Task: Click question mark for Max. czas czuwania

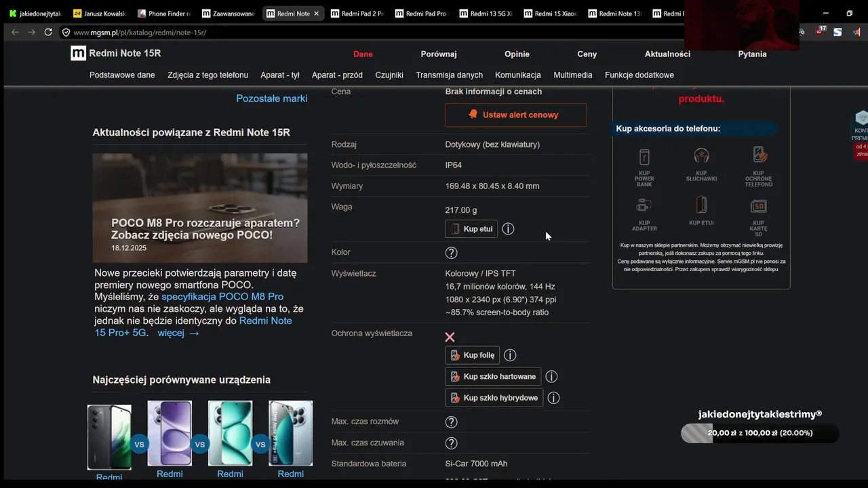Action: coord(451,443)
